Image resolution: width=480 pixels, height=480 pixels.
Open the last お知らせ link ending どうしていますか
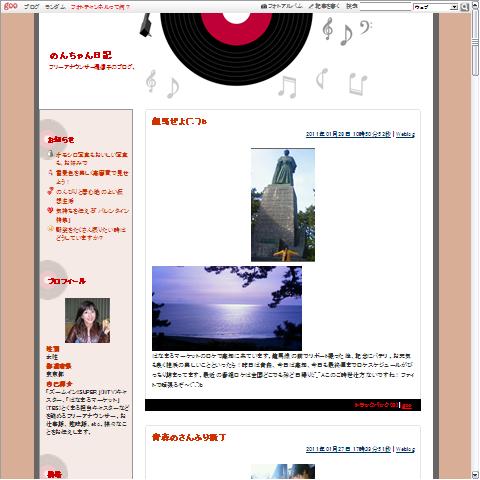click(x=91, y=234)
